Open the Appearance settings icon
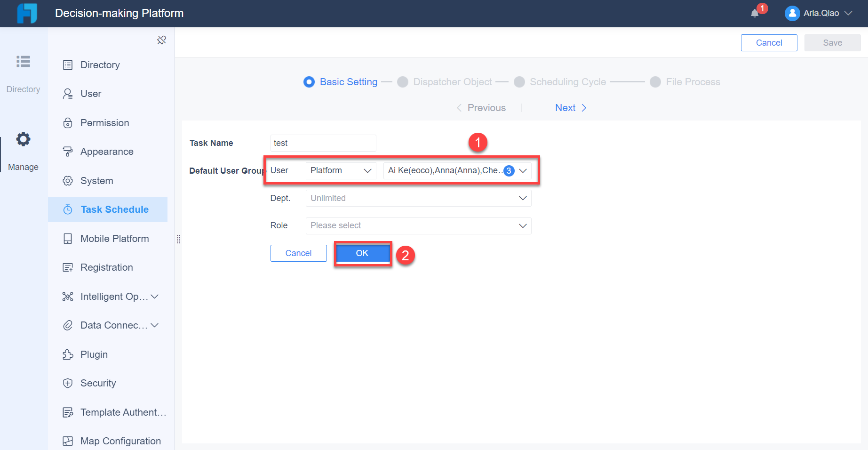The width and height of the screenshot is (868, 450). pos(68,151)
